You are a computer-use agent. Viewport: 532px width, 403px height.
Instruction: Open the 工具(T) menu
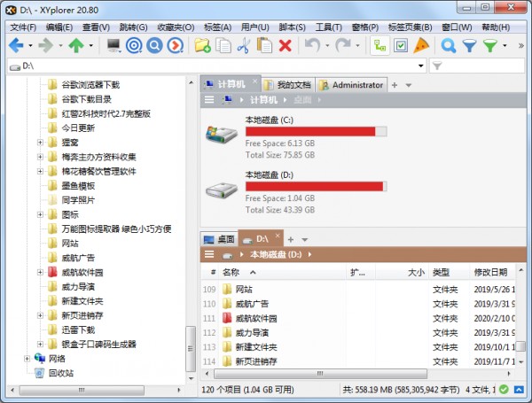pyautogui.click(x=329, y=27)
